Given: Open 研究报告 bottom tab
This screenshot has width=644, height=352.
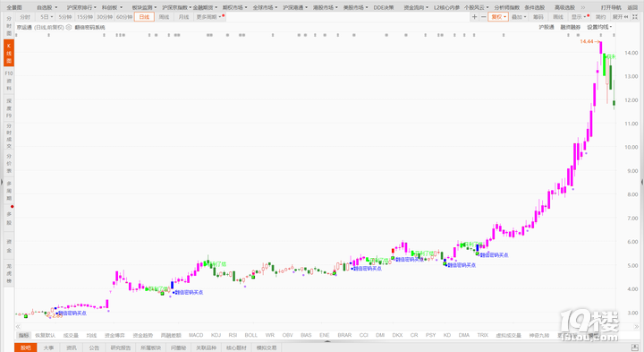Looking at the screenshot, I should (x=121, y=348).
